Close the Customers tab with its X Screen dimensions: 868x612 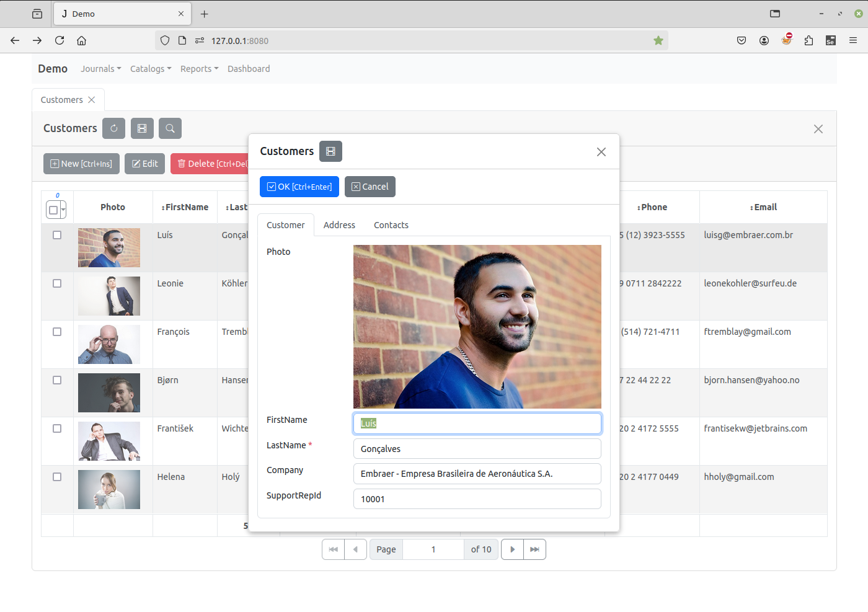(x=92, y=100)
